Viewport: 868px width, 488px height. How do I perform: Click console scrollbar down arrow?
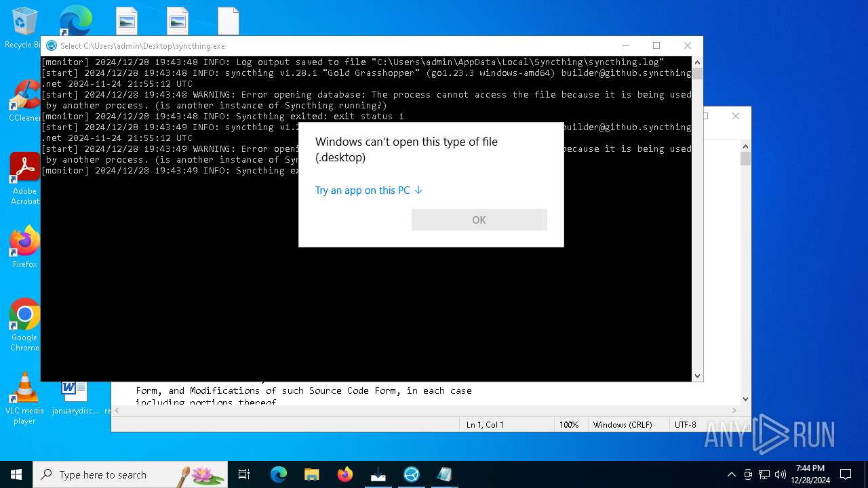pyautogui.click(x=697, y=375)
